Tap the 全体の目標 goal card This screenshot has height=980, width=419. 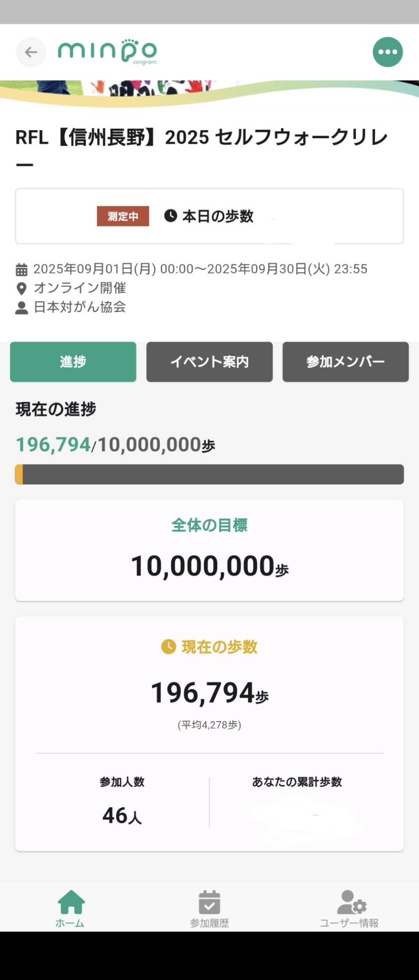coord(209,550)
